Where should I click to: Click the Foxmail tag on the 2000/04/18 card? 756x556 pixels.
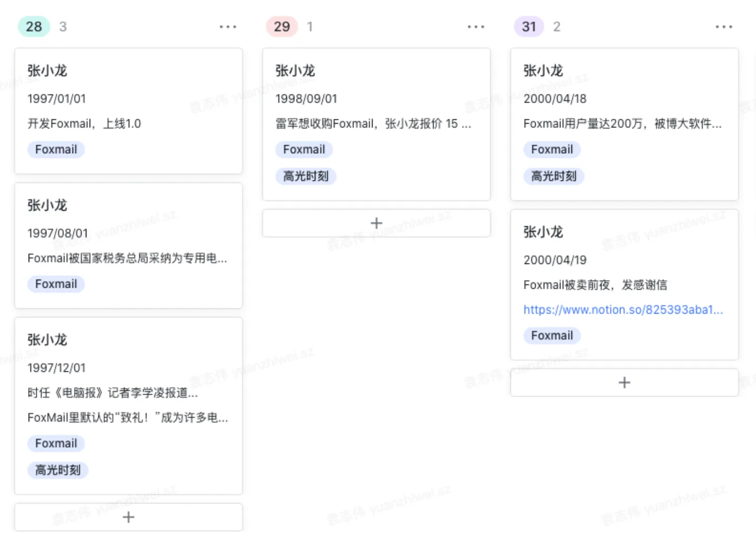(x=552, y=150)
